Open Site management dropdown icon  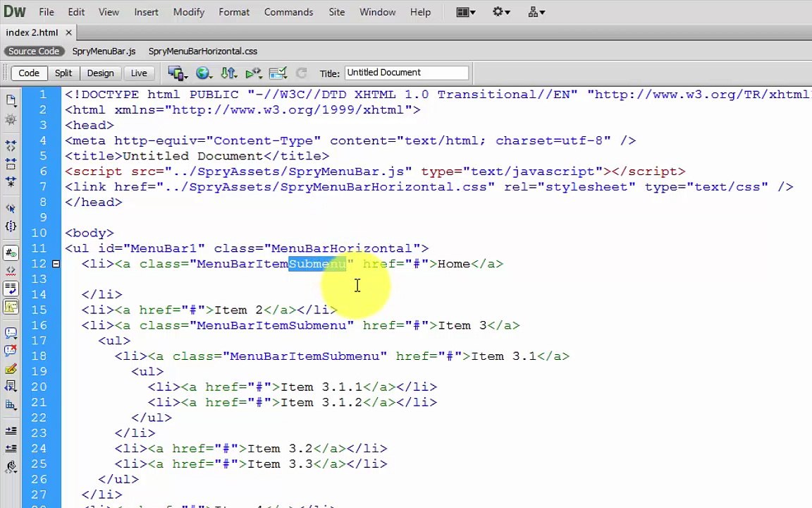[536, 12]
